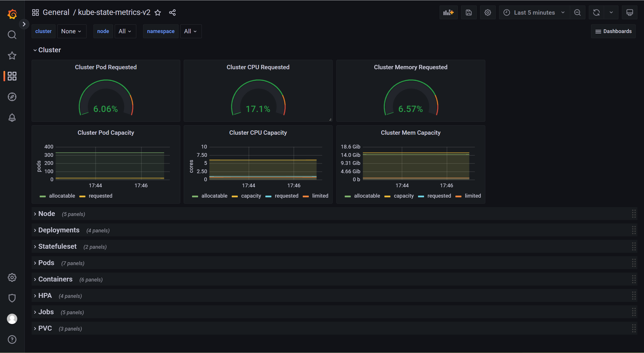This screenshot has height=353, width=644.
Task: Refresh the dashboard
Action: click(x=596, y=13)
